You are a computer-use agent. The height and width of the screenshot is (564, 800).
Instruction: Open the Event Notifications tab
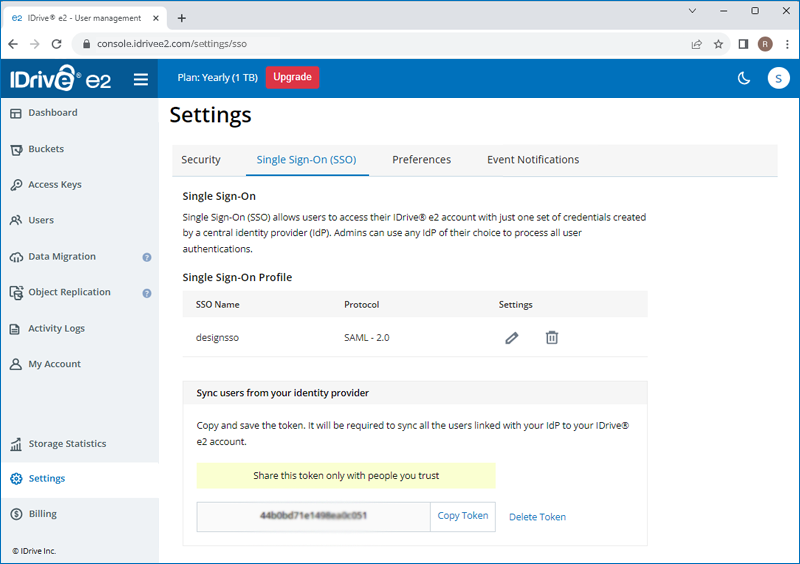(x=533, y=160)
